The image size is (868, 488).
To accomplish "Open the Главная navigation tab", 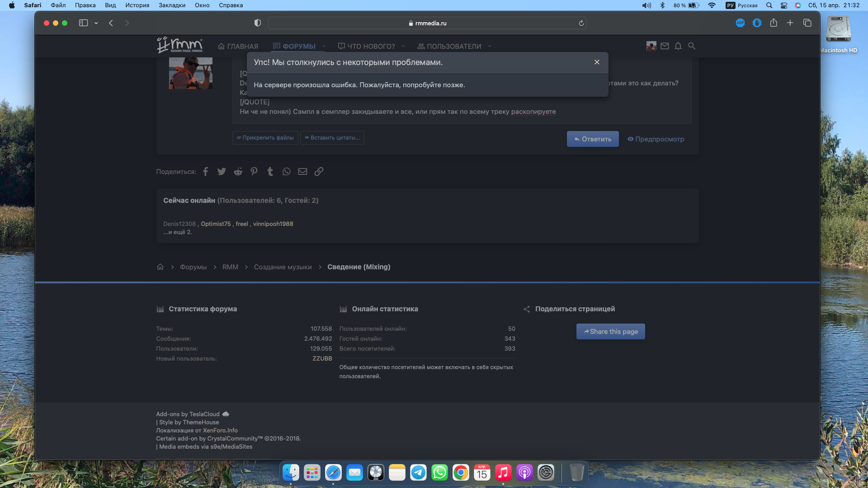I will (238, 47).
